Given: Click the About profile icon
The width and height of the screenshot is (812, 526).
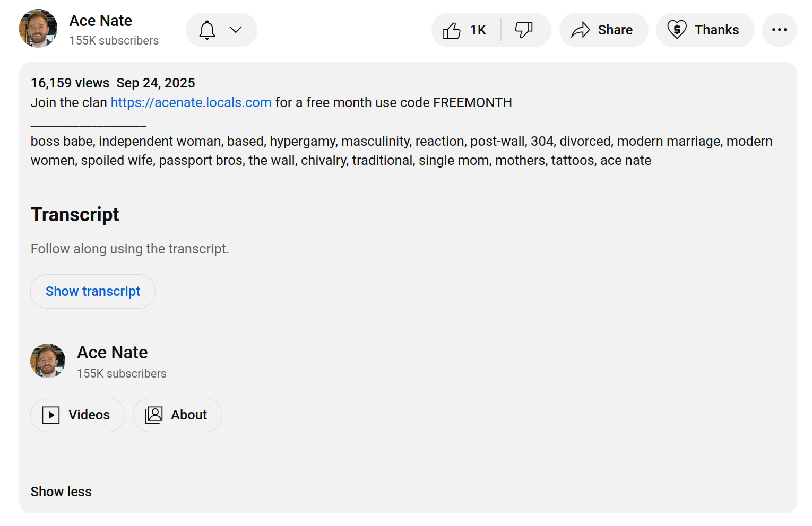Looking at the screenshot, I should 154,415.
